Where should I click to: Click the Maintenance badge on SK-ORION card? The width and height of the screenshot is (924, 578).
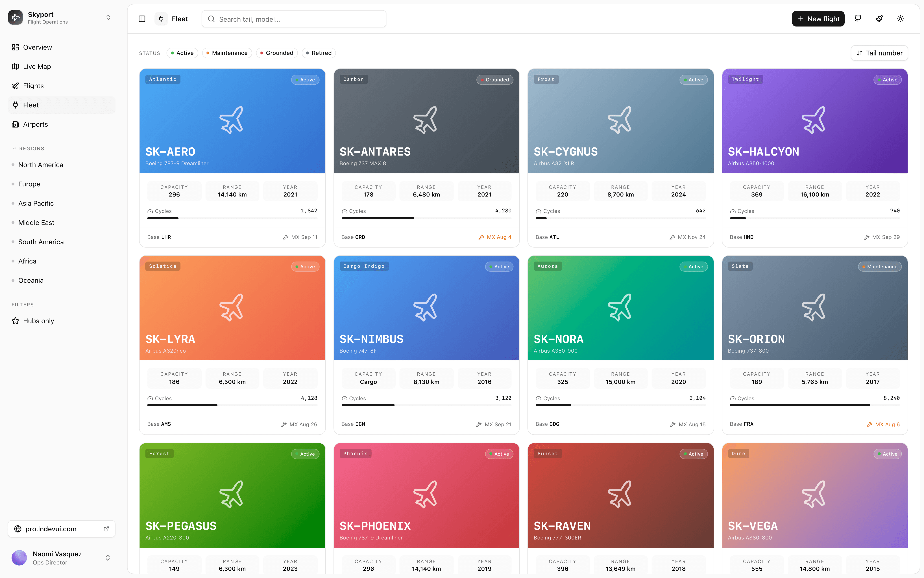point(880,266)
